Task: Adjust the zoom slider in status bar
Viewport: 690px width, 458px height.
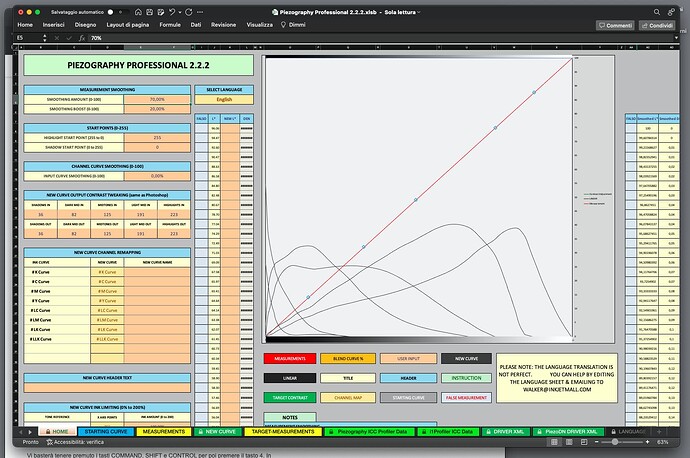Action: point(615,442)
